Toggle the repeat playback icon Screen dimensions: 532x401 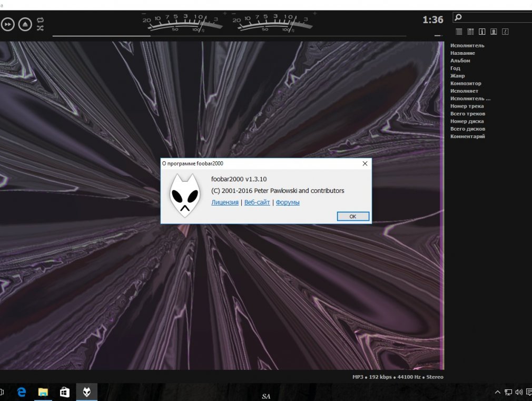point(40,20)
